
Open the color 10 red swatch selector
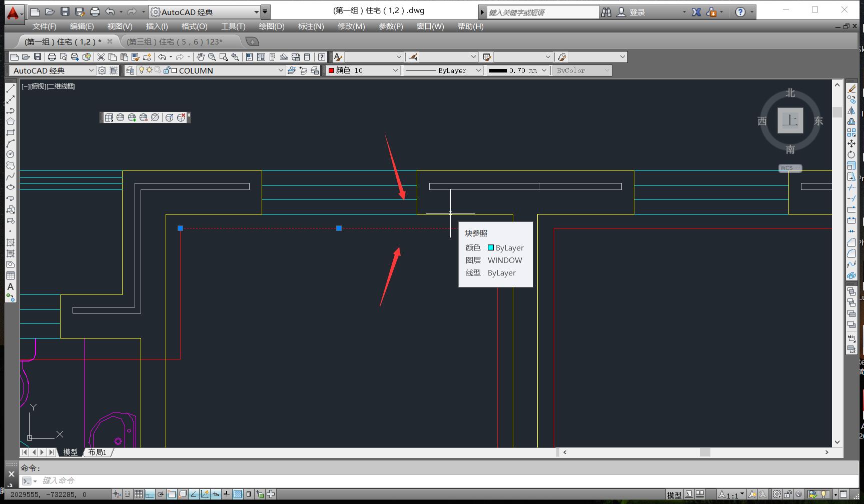363,70
